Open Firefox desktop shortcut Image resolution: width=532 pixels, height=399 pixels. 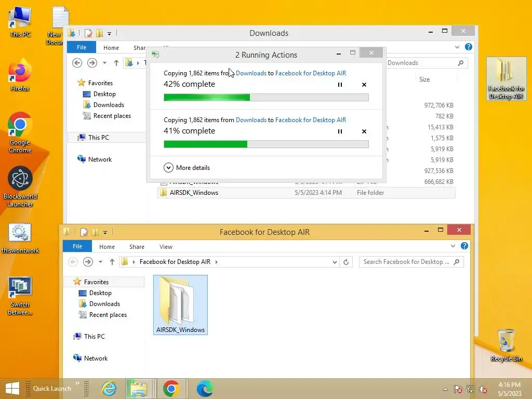pyautogui.click(x=20, y=75)
